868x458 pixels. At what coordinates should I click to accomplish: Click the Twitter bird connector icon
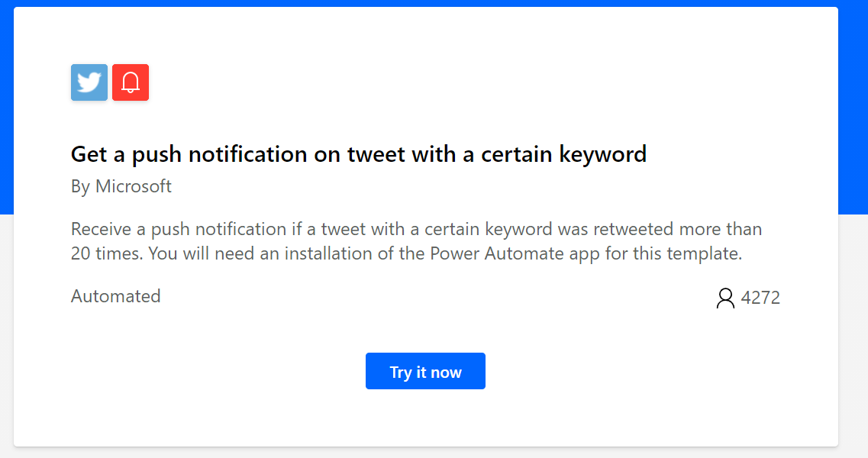point(89,82)
